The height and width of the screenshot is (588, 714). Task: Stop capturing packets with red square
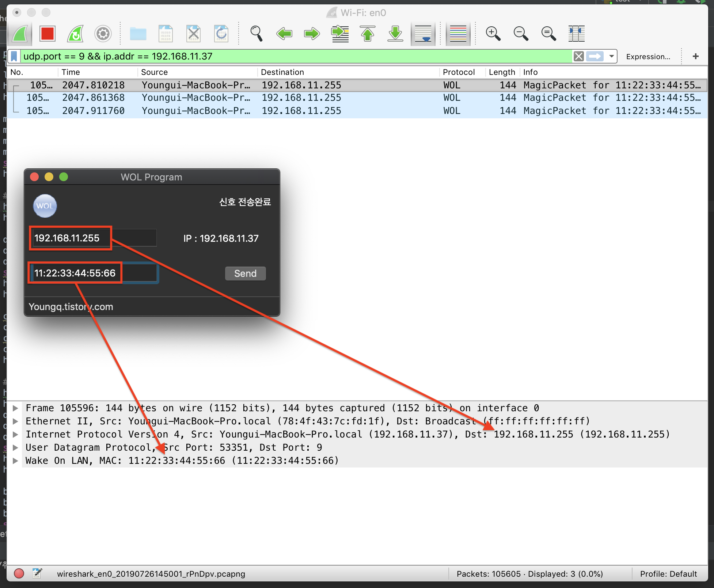coord(48,34)
